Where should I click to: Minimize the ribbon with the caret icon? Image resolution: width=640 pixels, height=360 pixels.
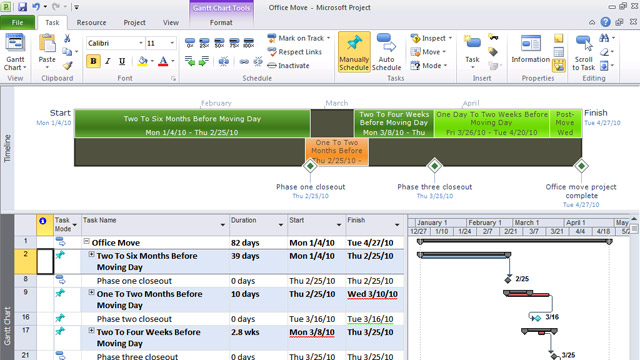coord(592,22)
